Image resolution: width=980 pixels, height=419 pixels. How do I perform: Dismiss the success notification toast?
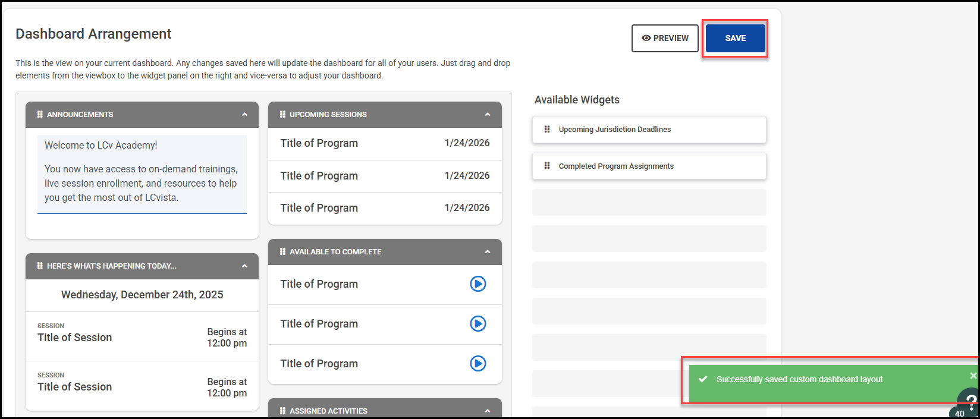[x=973, y=376]
